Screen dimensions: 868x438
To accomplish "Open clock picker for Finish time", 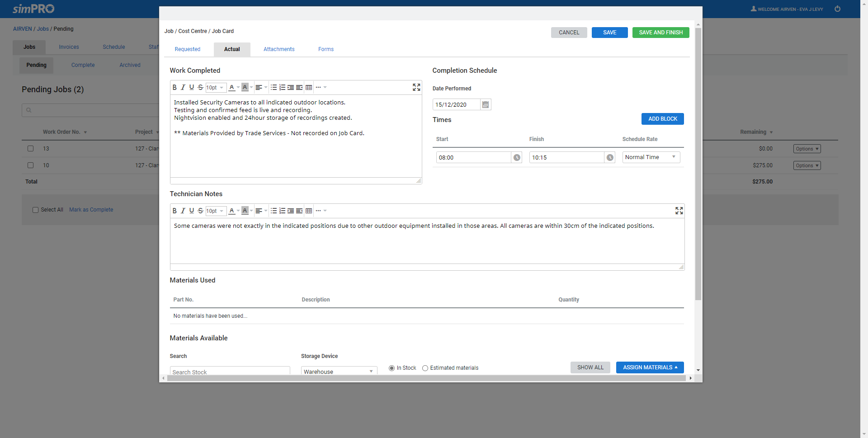I will [610, 157].
